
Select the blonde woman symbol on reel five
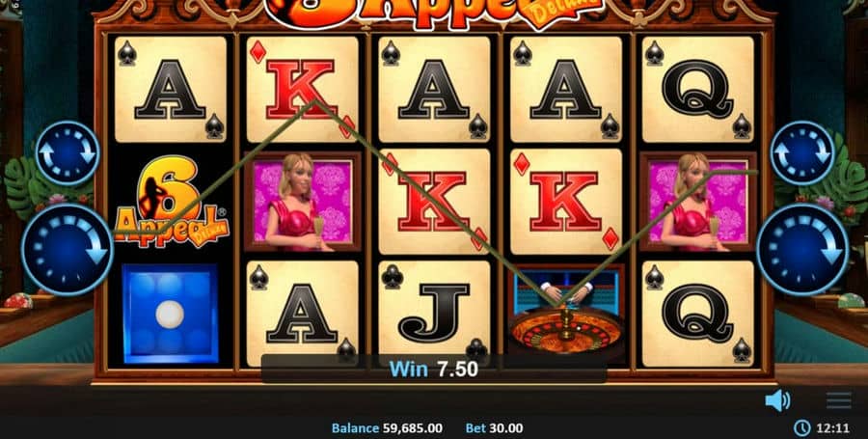[698, 202]
